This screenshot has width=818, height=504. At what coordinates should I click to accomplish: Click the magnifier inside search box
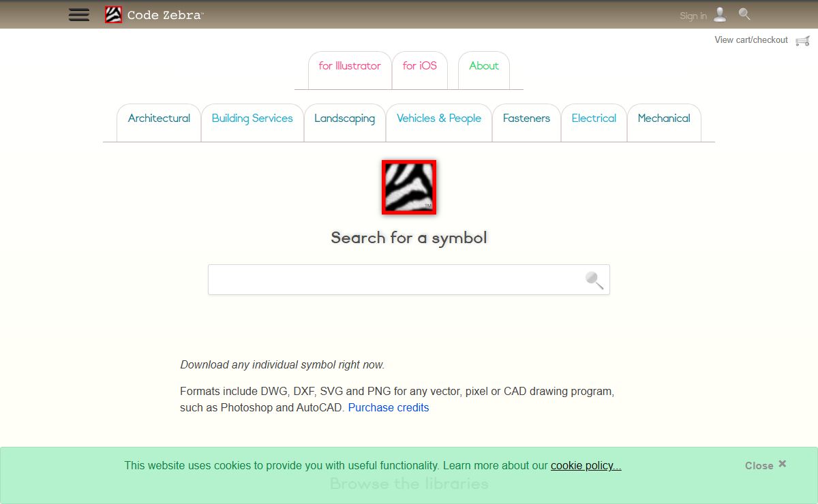[594, 280]
